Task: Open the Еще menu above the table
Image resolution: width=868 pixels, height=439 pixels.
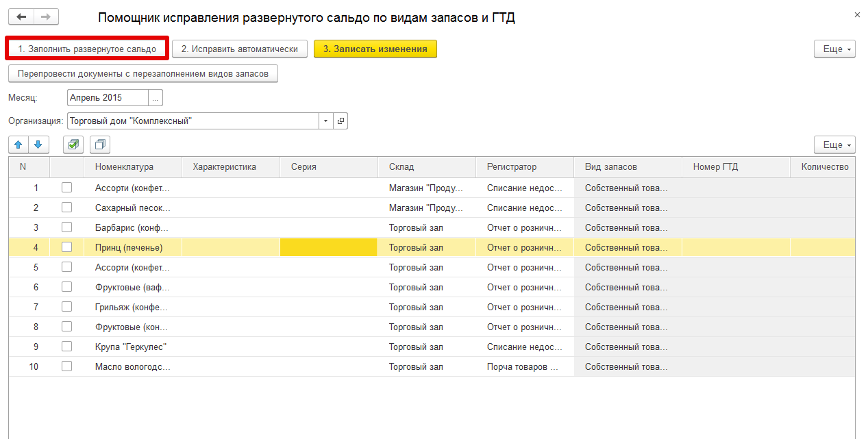Action: 834,145
